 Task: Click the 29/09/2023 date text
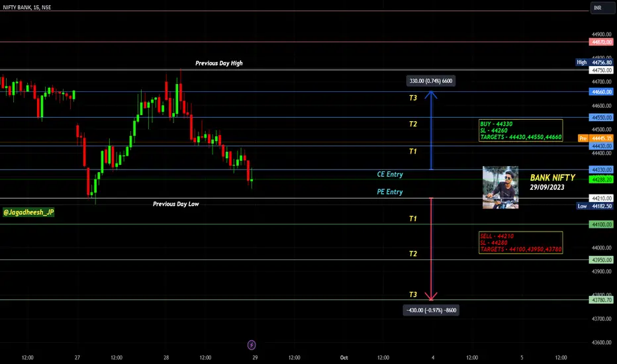click(547, 187)
